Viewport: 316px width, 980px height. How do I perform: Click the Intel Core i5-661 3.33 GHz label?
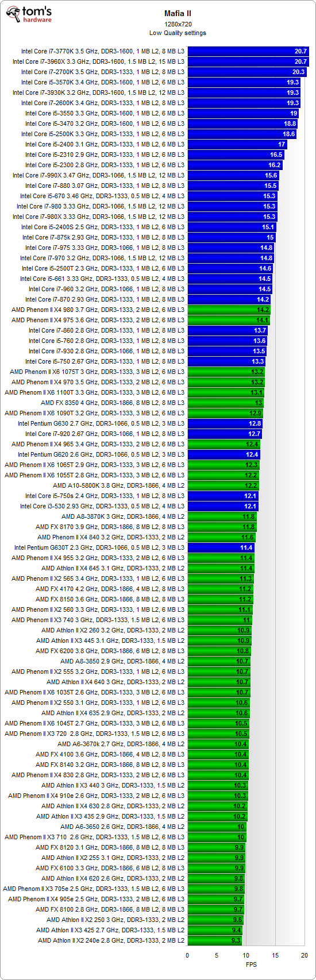coord(102,279)
